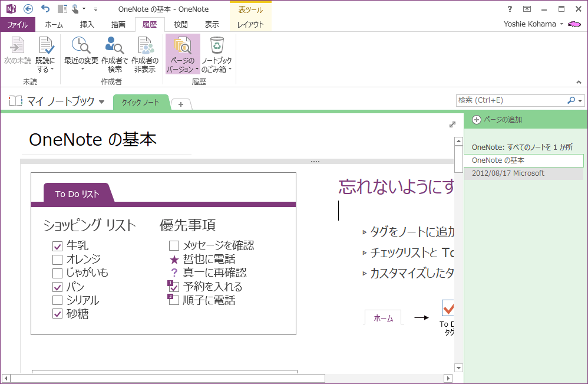Open OneNote Help question mark
The height and width of the screenshot is (384, 588).
(510, 9)
